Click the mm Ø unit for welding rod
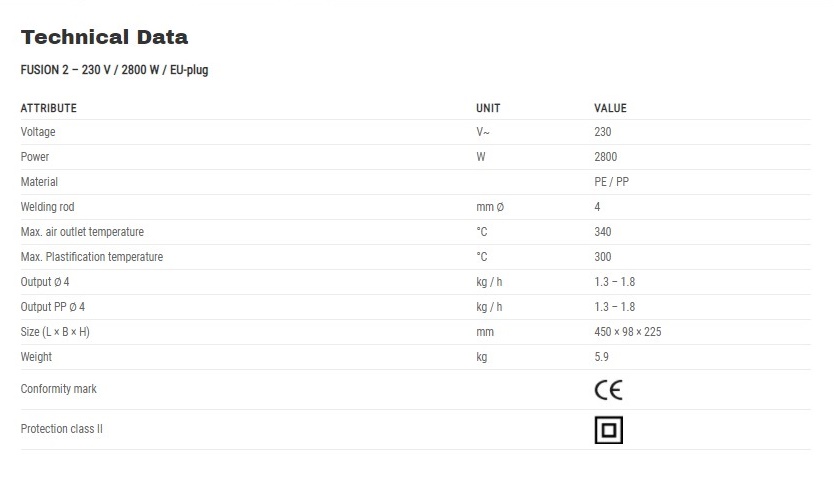This screenshot has height=484, width=834. pyautogui.click(x=490, y=207)
